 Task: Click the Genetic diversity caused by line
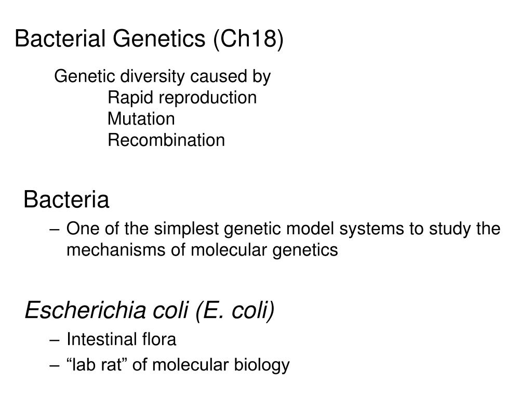[x=163, y=77]
